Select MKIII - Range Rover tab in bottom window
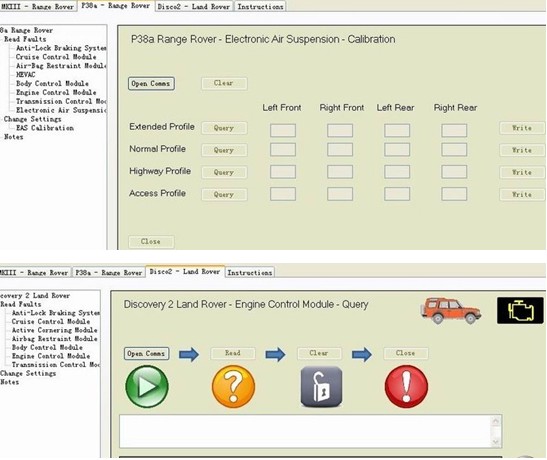 (35, 272)
